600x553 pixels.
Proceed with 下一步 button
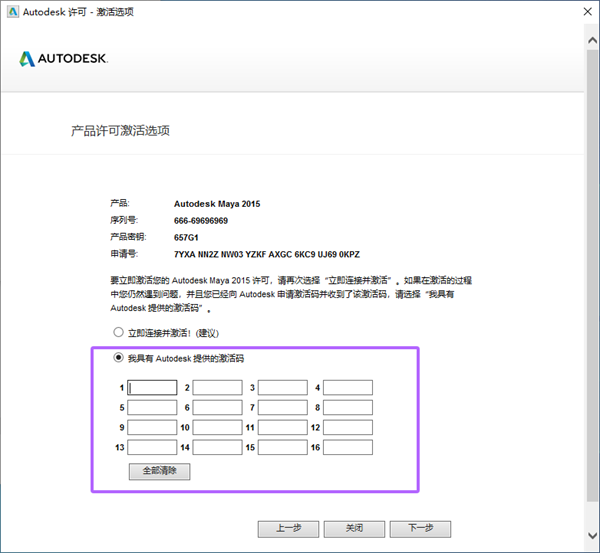[x=420, y=528]
